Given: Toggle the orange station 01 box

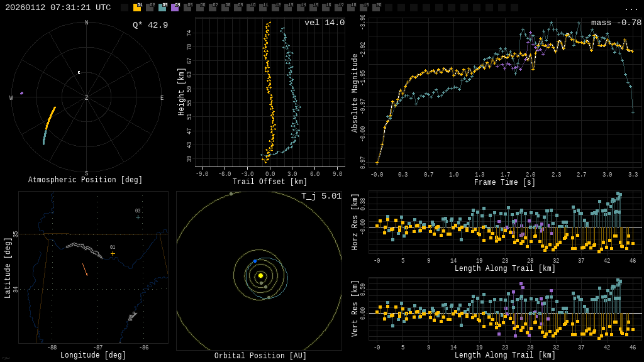Looking at the screenshot, I should [x=137, y=8].
